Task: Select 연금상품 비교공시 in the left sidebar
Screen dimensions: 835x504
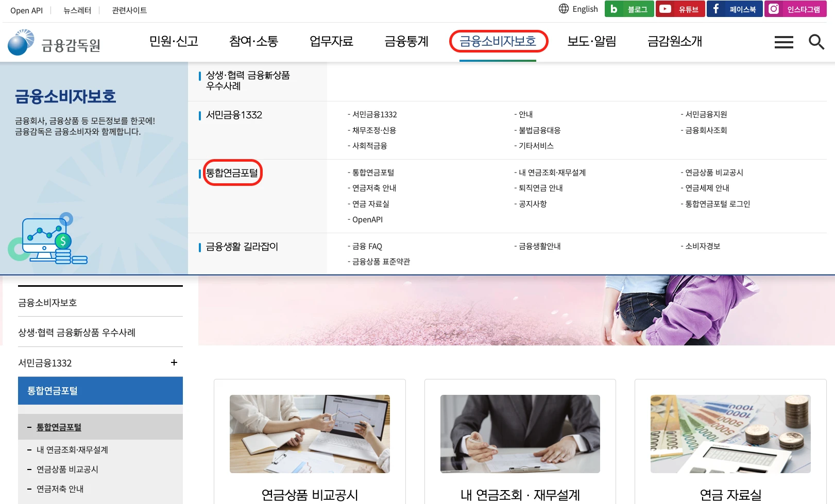Action: (67, 470)
